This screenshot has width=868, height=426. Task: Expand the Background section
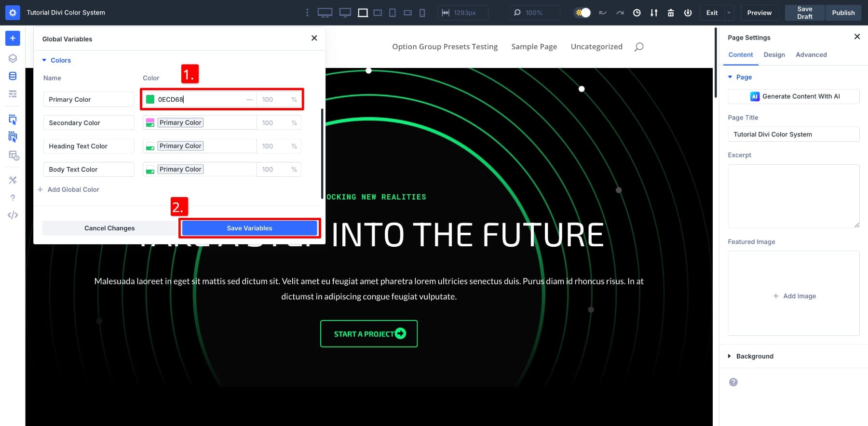click(754, 356)
